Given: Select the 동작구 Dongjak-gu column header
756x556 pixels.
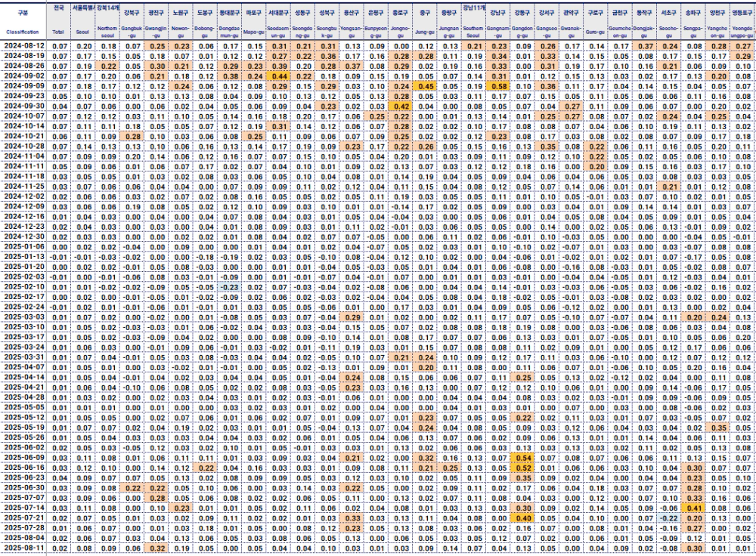Looking at the screenshot, I should (x=645, y=21).
